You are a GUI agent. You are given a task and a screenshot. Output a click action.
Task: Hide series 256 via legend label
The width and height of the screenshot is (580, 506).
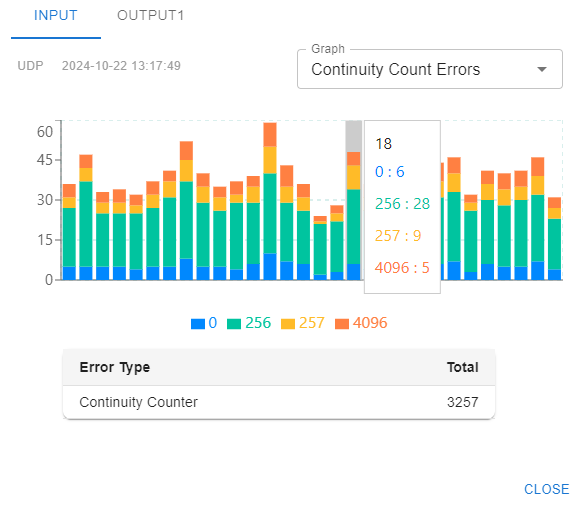point(258,323)
